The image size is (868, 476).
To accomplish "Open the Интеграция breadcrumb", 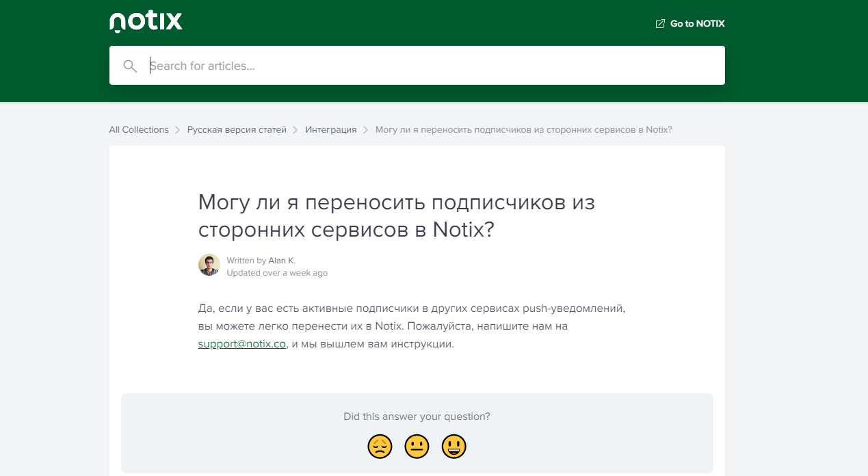I will [x=331, y=130].
